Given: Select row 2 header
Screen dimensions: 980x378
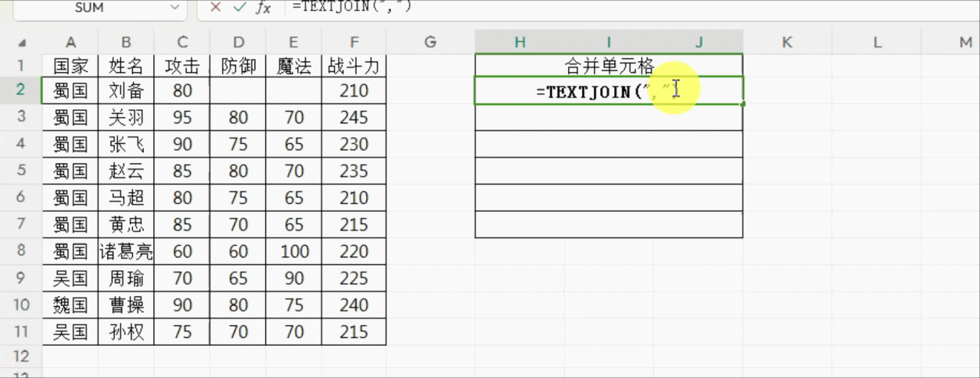Looking at the screenshot, I should (x=21, y=91).
